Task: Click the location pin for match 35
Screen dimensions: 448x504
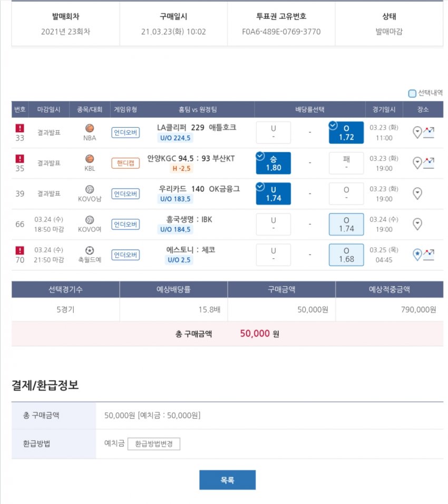Action: coord(417,163)
